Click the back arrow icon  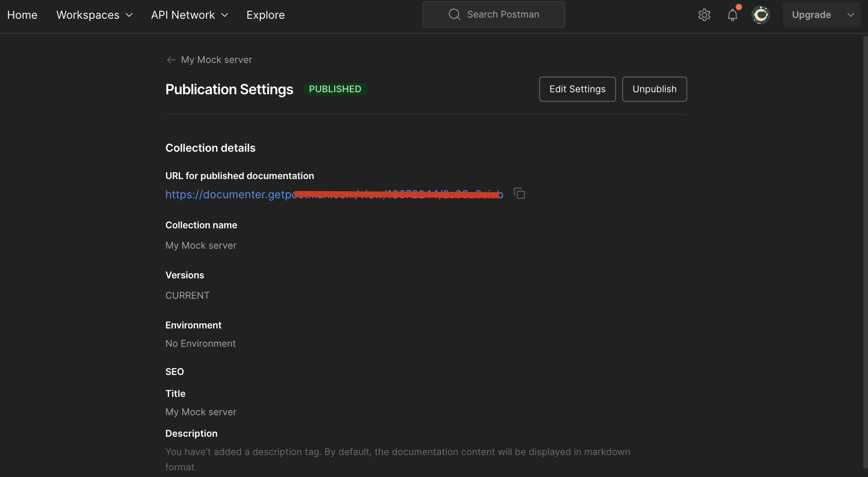(x=171, y=60)
